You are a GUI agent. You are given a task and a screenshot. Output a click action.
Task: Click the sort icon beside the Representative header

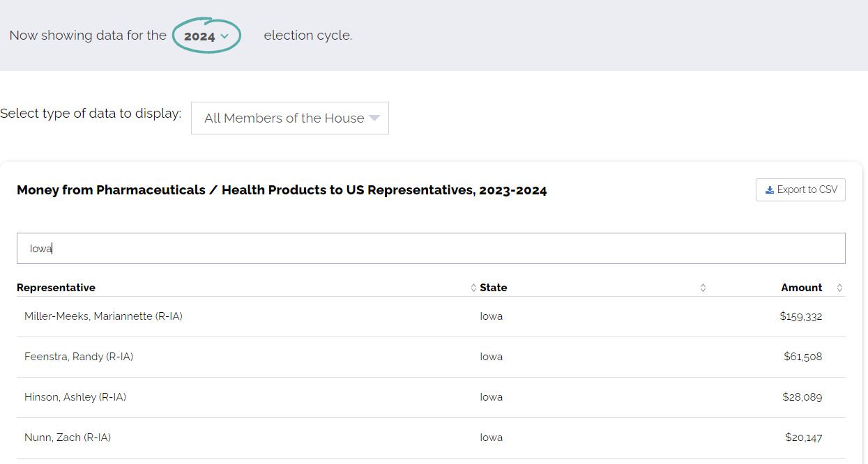[473, 287]
